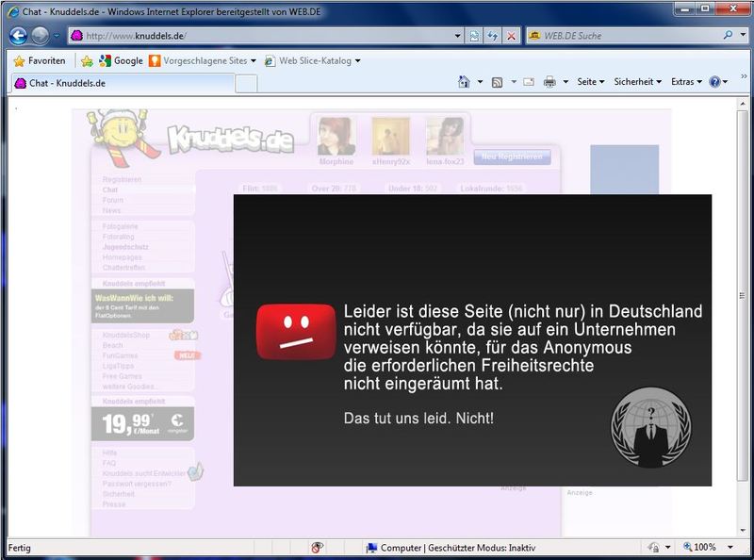Open the zoom level 100% dropdown
Screen dimensions: 754x560
point(707,547)
